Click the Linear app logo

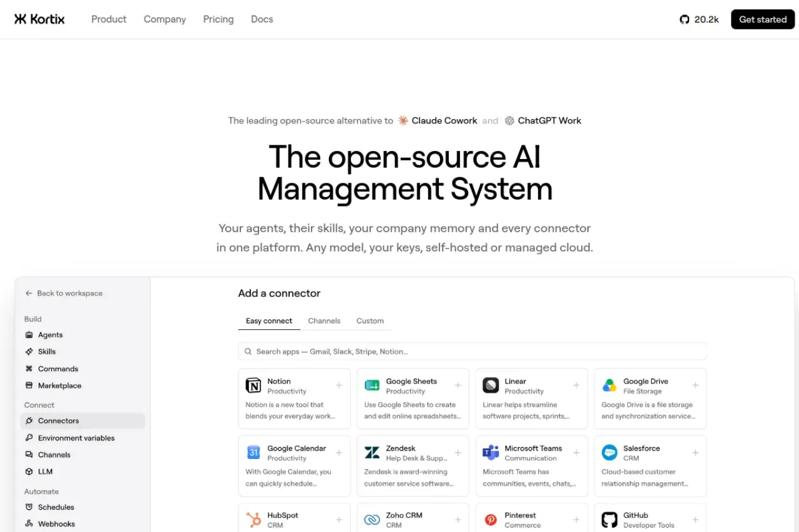pos(491,385)
